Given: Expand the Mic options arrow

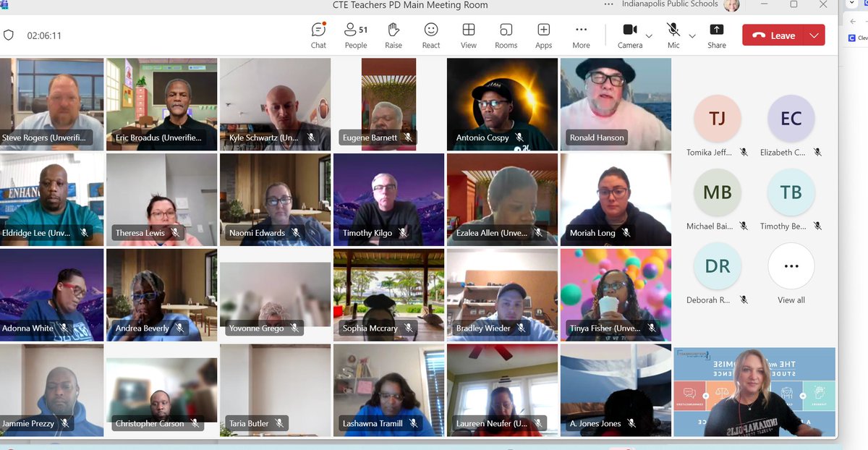Looking at the screenshot, I should pos(692,35).
